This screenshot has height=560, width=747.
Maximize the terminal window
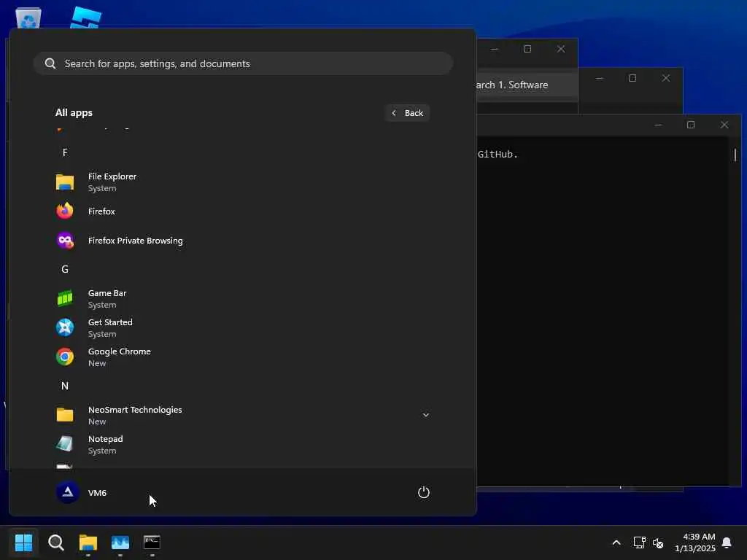[691, 125]
